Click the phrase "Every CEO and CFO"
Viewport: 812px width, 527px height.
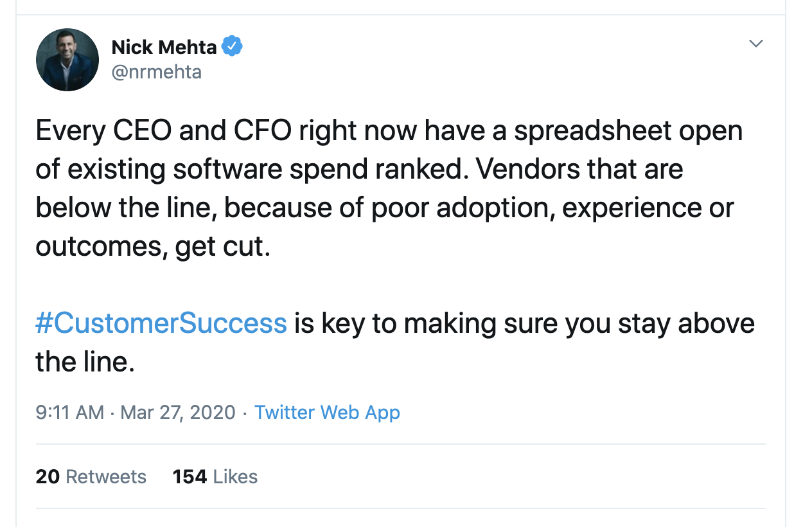tap(149, 131)
